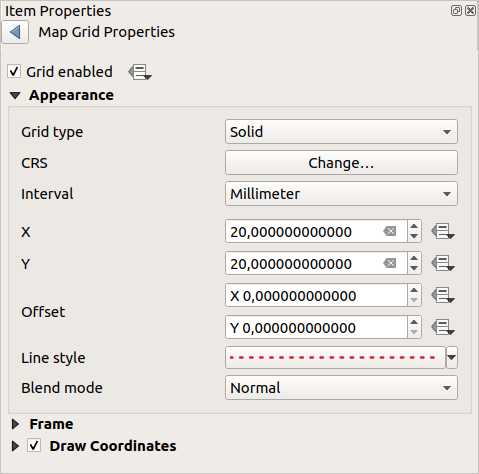
Task: Toggle the Draw Coordinates checkbox
Action: pos(34,446)
